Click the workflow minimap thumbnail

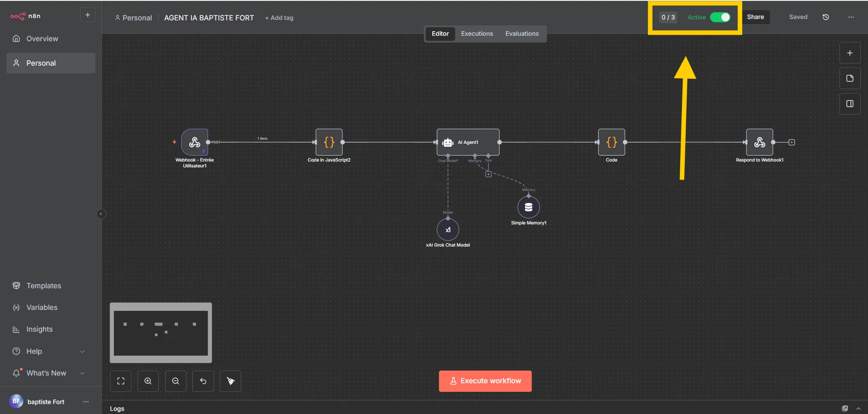click(x=161, y=333)
